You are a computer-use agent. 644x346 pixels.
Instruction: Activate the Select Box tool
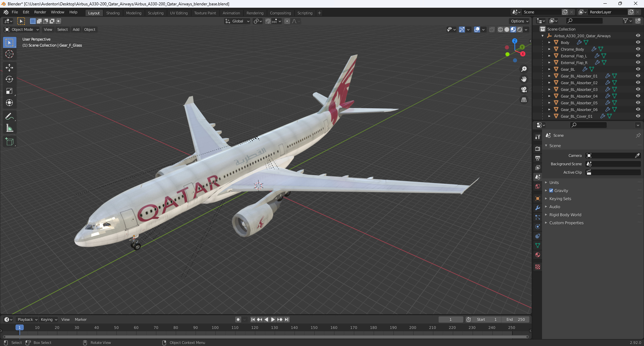pos(9,42)
